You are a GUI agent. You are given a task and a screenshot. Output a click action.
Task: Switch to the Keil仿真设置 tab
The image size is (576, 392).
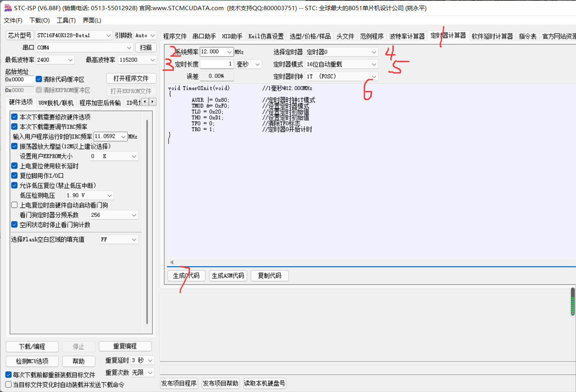[x=266, y=36]
